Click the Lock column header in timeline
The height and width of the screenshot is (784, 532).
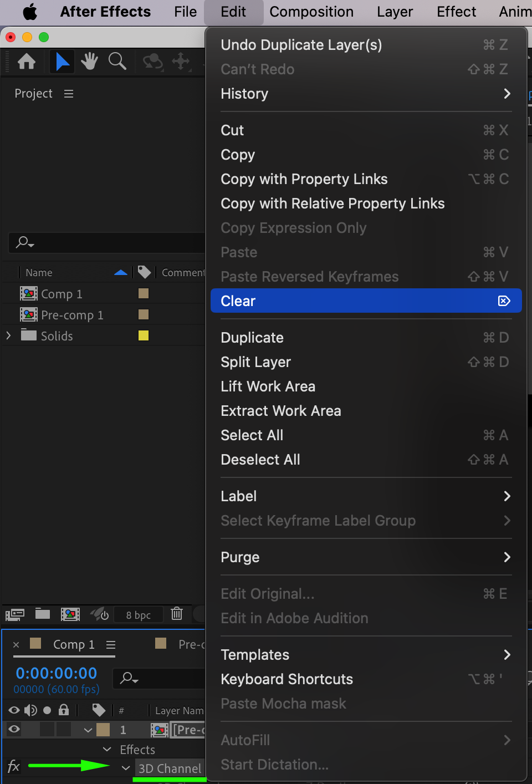(64, 710)
